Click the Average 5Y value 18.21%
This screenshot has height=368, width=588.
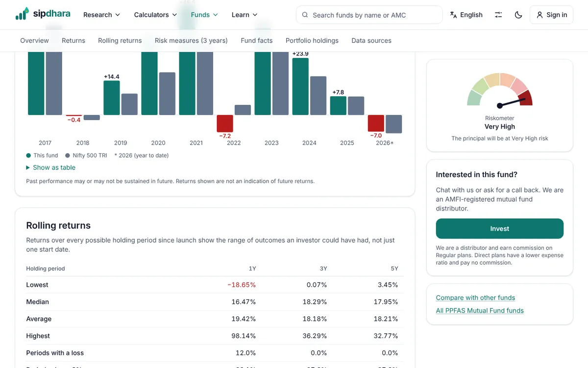tap(386, 319)
